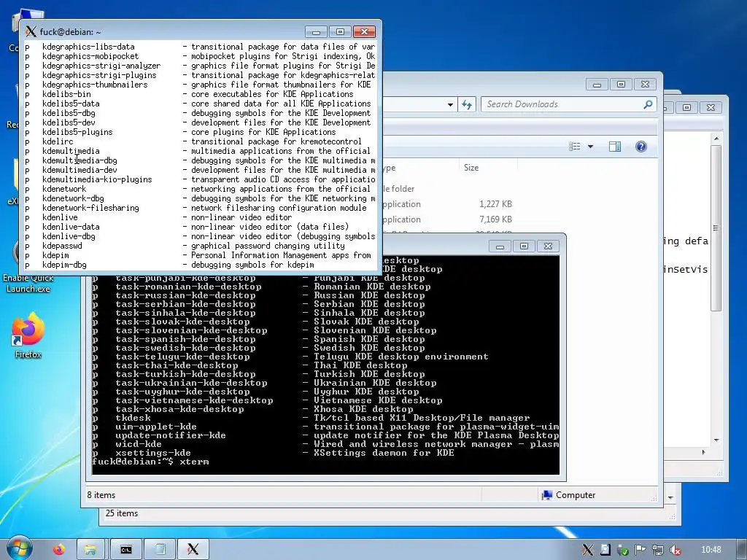The height and width of the screenshot is (560, 747).
Task: Click the 1,227 KB size value
Action: (x=495, y=204)
